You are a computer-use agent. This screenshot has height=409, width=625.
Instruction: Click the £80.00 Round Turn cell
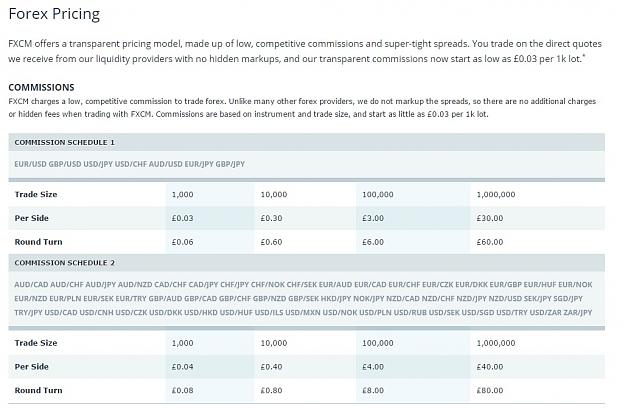pyautogui.click(x=490, y=390)
